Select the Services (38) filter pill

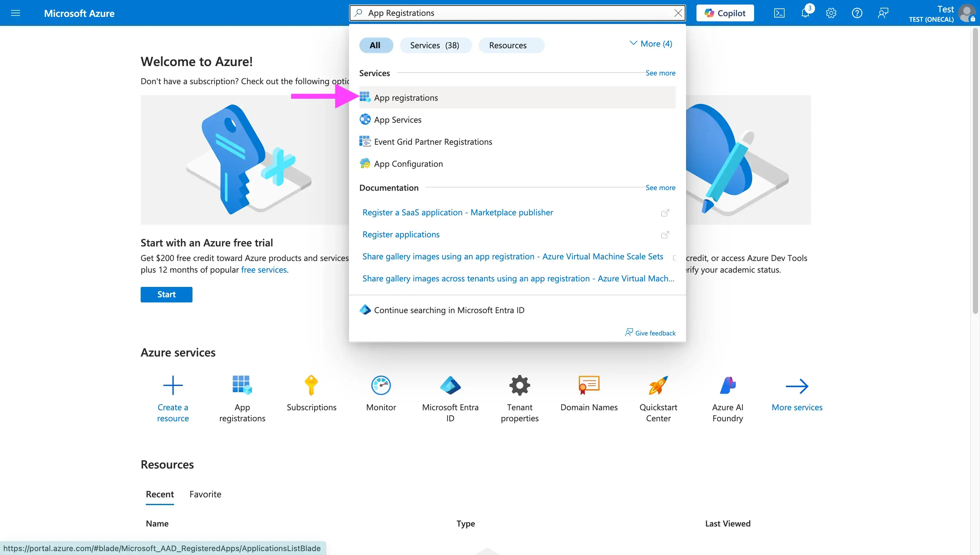(x=435, y=45)
